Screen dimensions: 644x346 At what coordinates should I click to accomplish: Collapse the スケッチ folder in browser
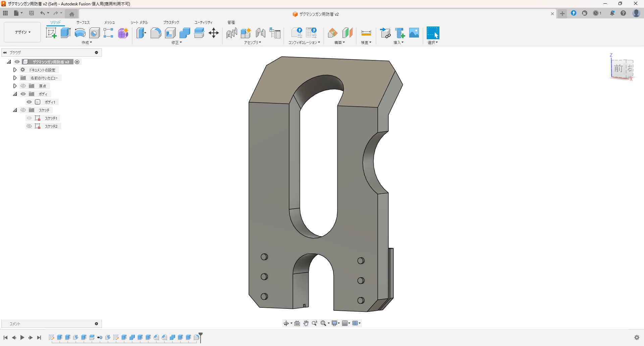click(15, 110)
